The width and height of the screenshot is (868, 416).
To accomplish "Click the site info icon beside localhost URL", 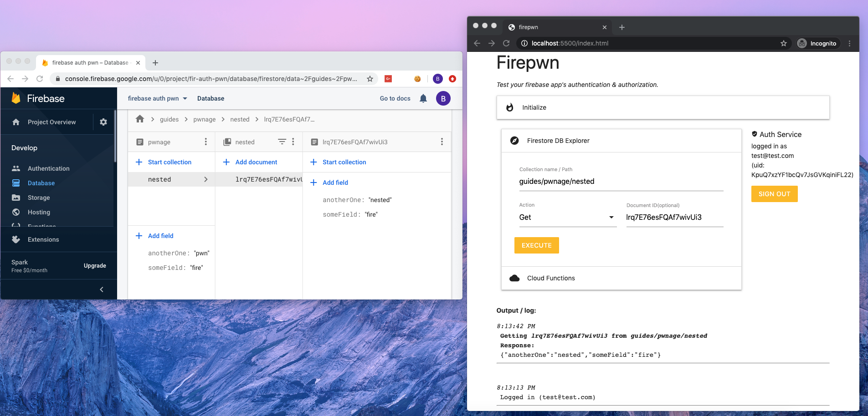I will (x=524, y=43).
